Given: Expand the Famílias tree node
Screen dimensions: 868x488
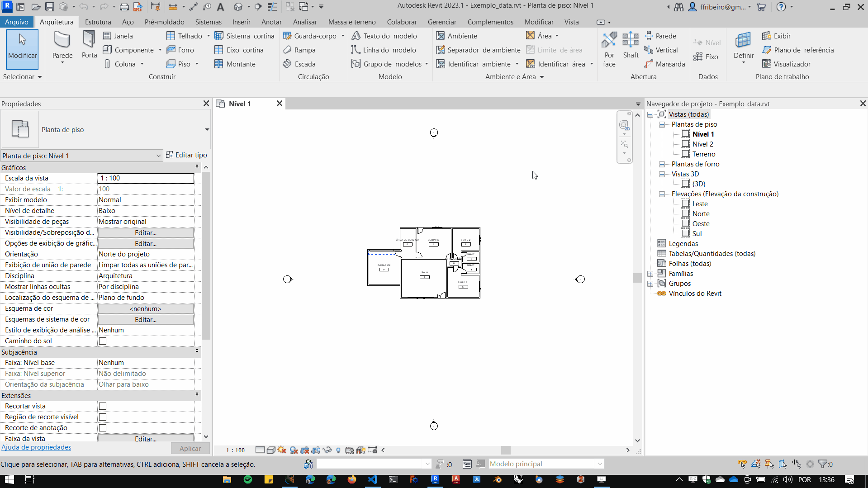Looking at the screenshot, I should (x=650, y=274).
